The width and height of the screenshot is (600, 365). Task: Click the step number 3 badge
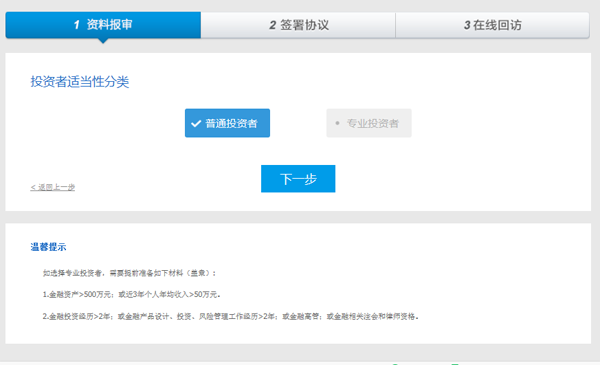tap(467, 25)
